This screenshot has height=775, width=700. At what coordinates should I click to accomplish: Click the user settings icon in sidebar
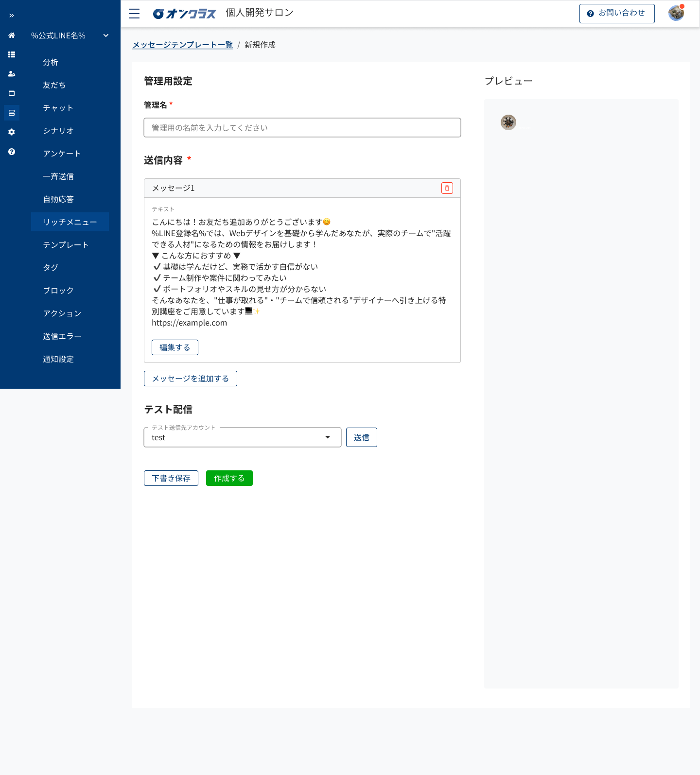(x=12, y=74)
